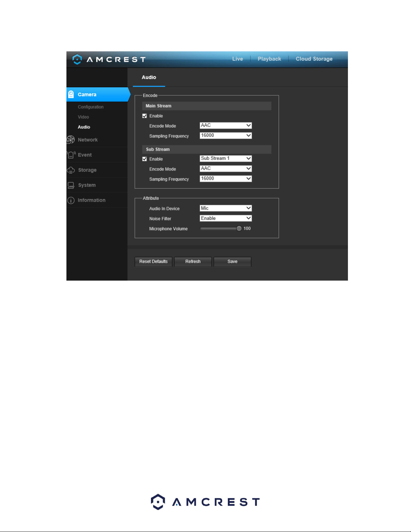Open Video under Camera

click(84, 117)
